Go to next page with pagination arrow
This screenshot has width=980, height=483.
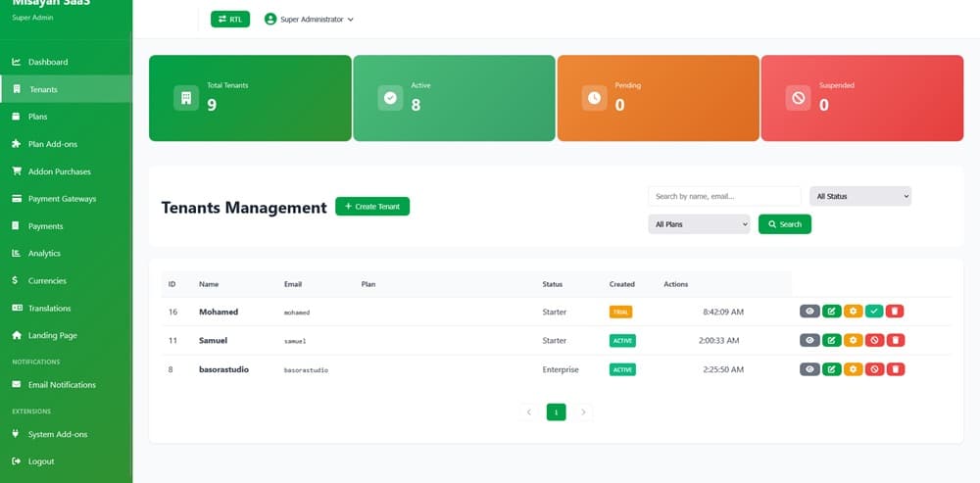point(583,412)
